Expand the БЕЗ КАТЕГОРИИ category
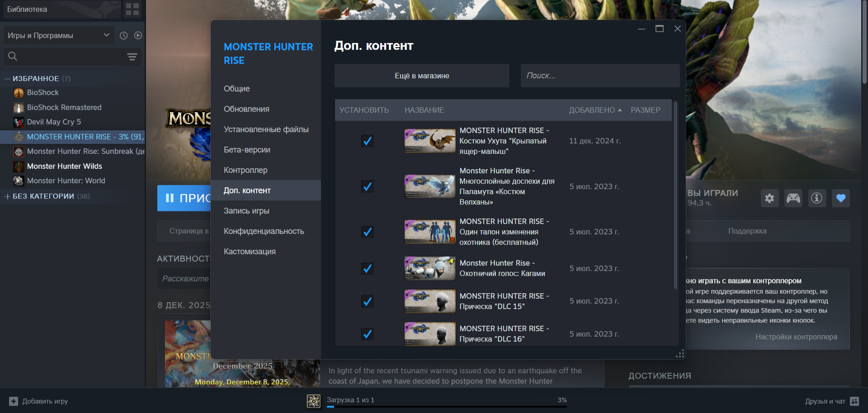868x413 pixels. pos(7,196)
